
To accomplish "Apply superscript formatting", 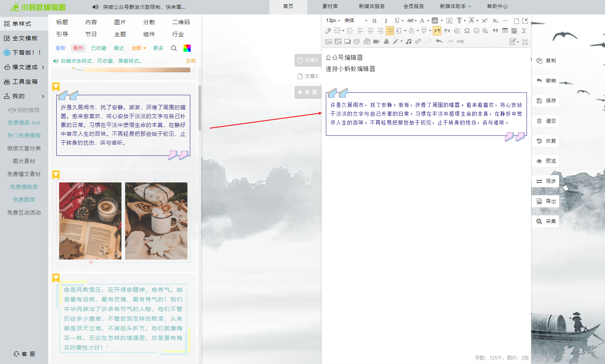I will click(484, 20).
